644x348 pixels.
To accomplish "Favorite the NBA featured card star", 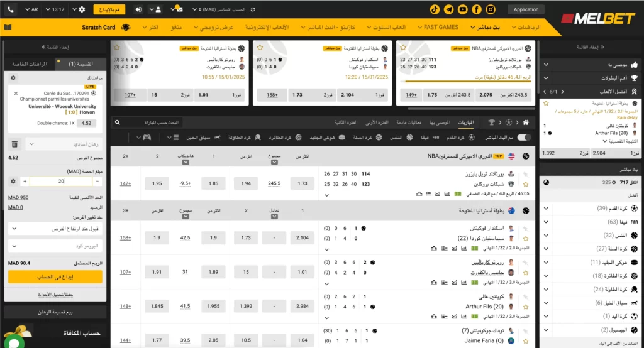I will click(403, 48).
